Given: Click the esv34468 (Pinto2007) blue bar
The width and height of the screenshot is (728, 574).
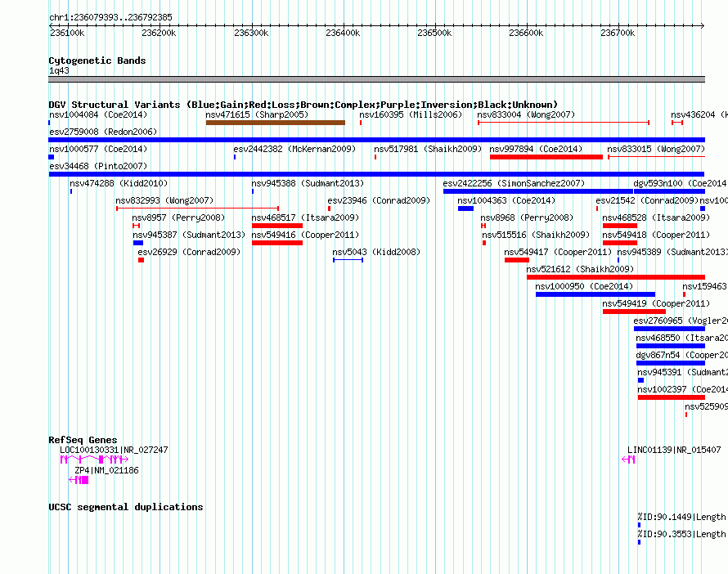Looking at the screenshot, I should tap(376, 174).
